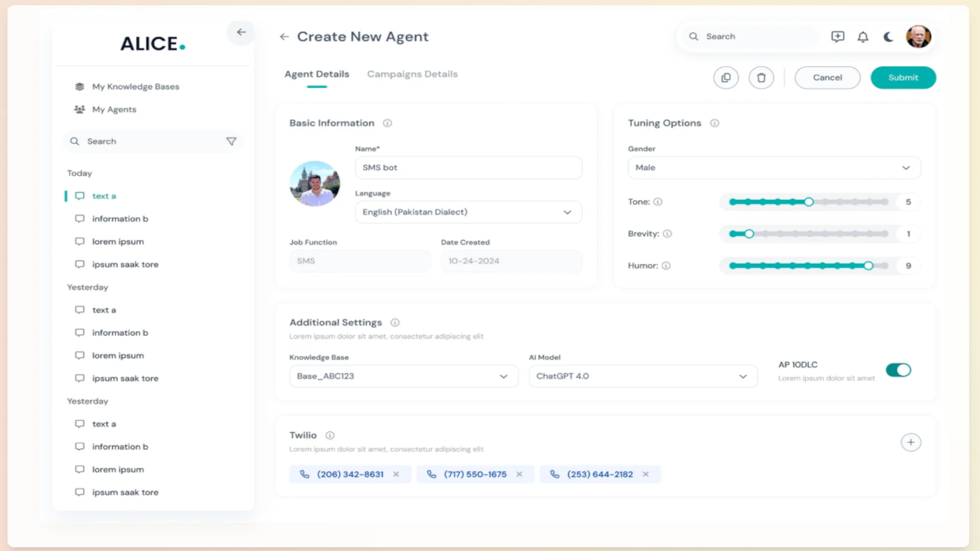The width and height of the screenshot is (980, 551).
Task: Click the agent Name input field
Action: tap(468, 168)
